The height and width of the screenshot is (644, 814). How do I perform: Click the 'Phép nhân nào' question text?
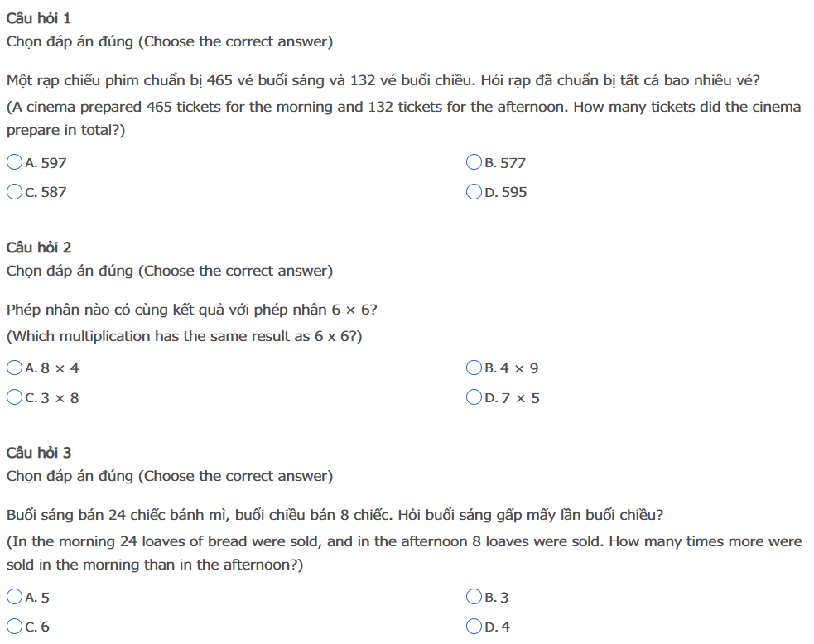point(192,310)
